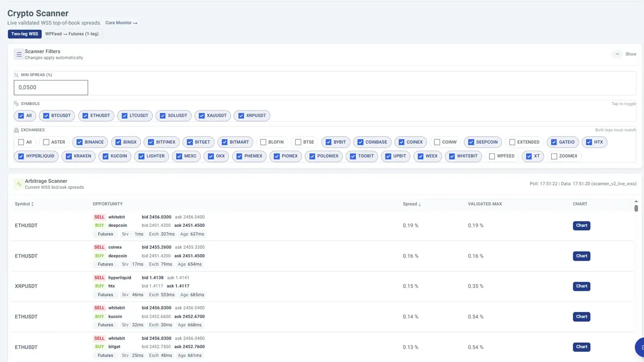
Task: Open Chart for XRPUSDT hyperliquid/htx row
Action: (x=582, y=286)
